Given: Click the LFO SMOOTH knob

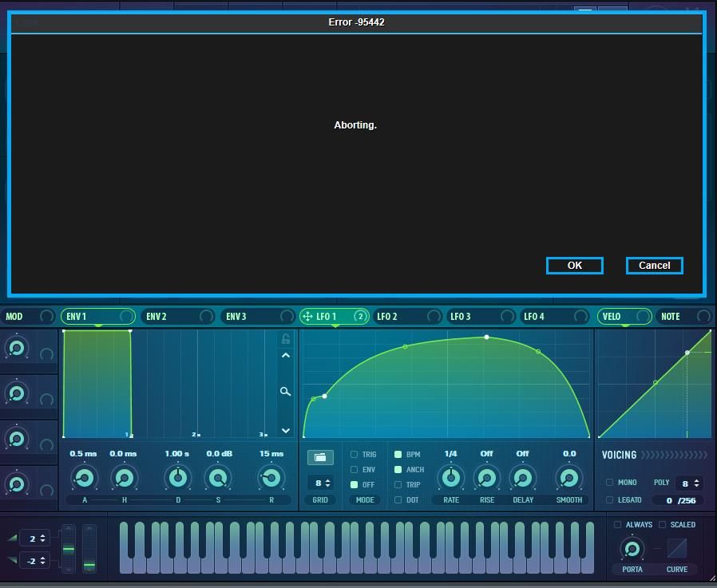Looking at the screenshot, I should click(x=568, y=478).
